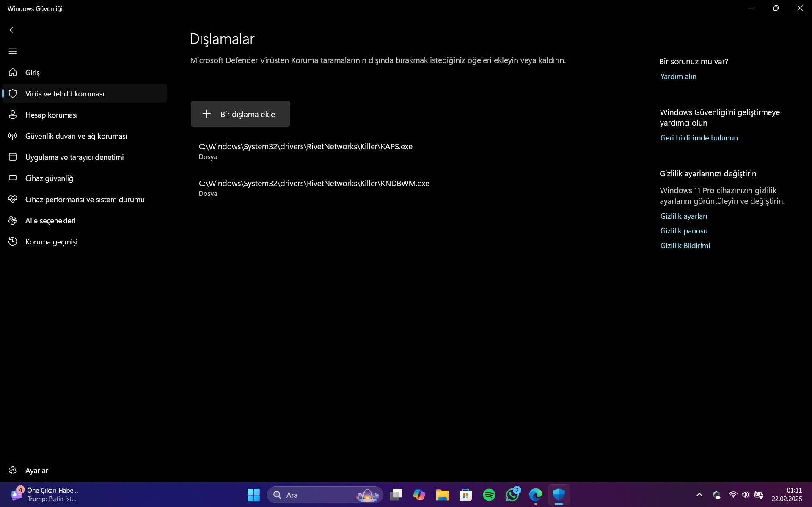Open Gizlilik ayarları link

[x=683, y=216]
